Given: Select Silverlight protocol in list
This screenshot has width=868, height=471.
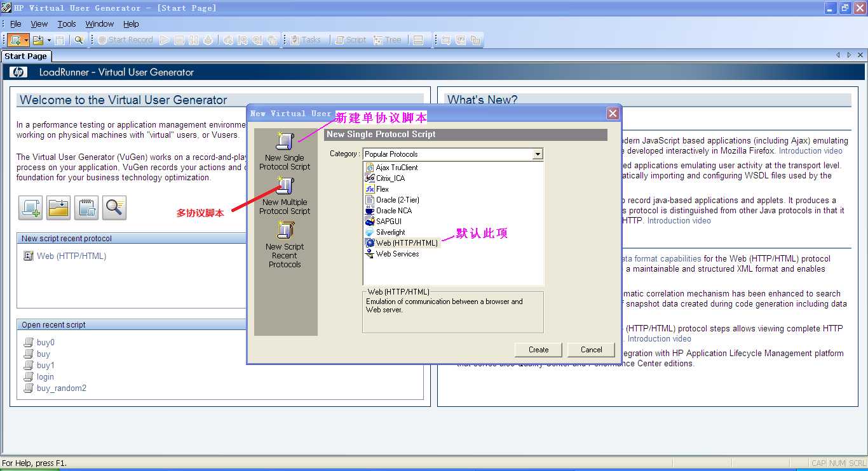Looking at the screenshot, I should [x=386, y=232].
